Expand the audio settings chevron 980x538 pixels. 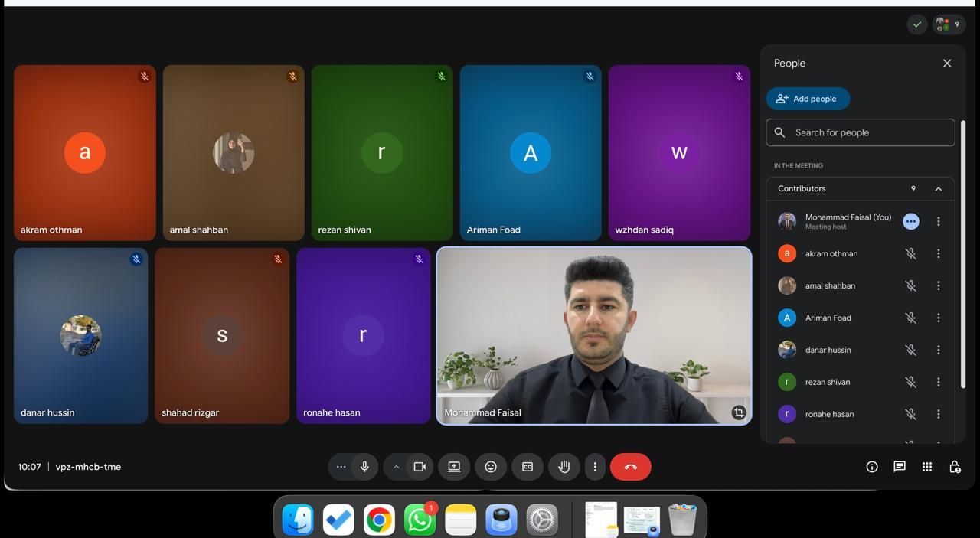(x=396, y=466)
